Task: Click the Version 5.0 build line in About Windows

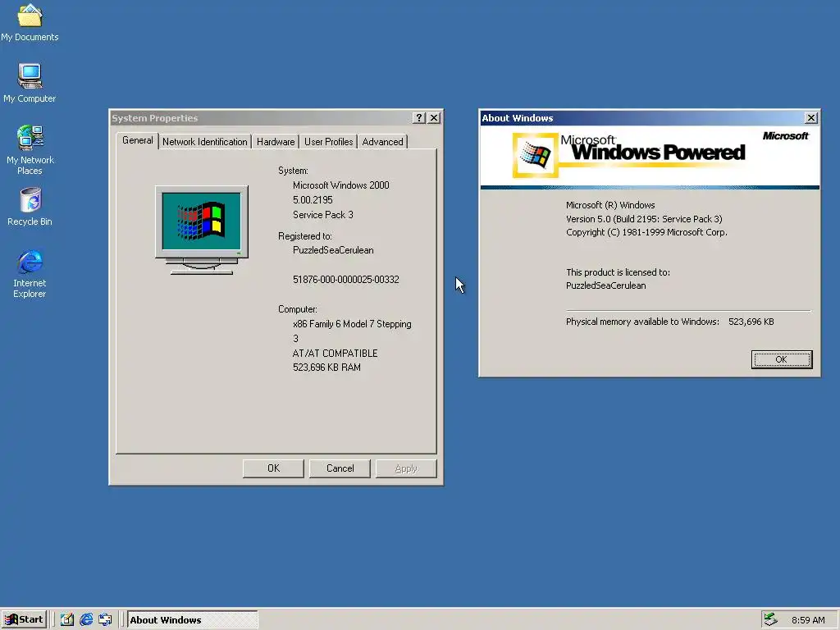Action: click(644, 219)
